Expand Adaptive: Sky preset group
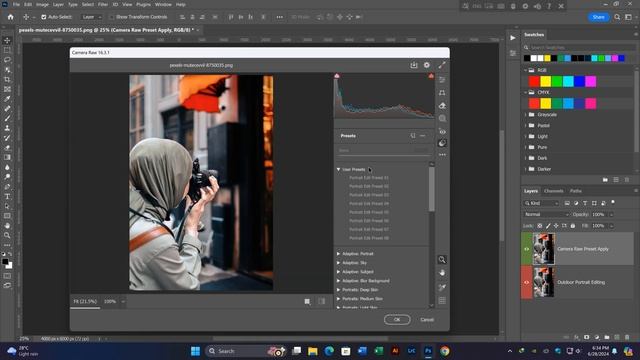The width and height of the screenshot is (640, 360). click(338, 263)
